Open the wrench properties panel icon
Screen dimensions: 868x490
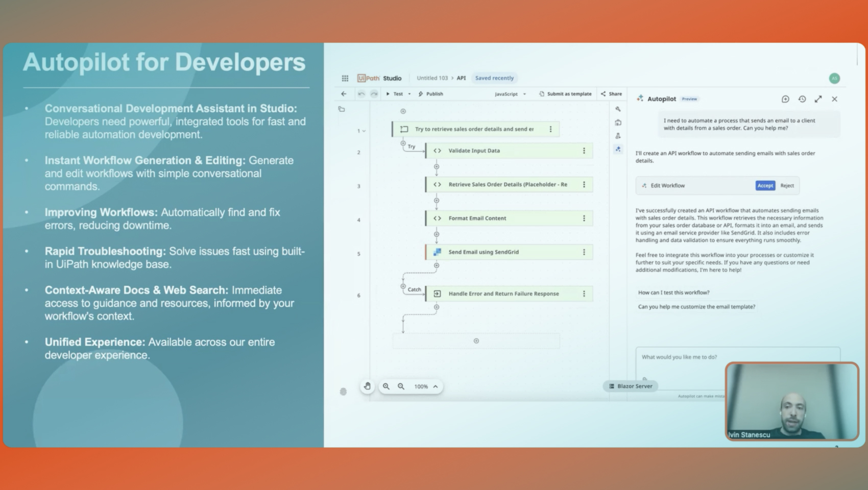618,109
